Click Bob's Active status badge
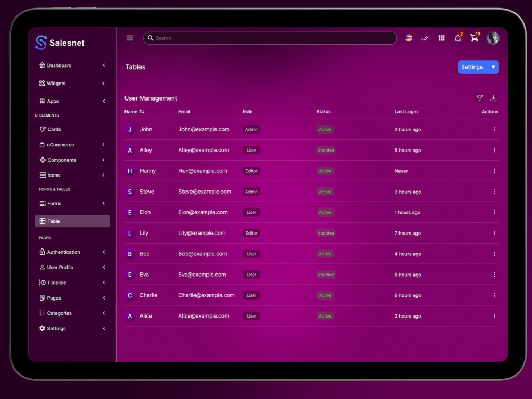532x399 pixels. click(x=325, y=253)
